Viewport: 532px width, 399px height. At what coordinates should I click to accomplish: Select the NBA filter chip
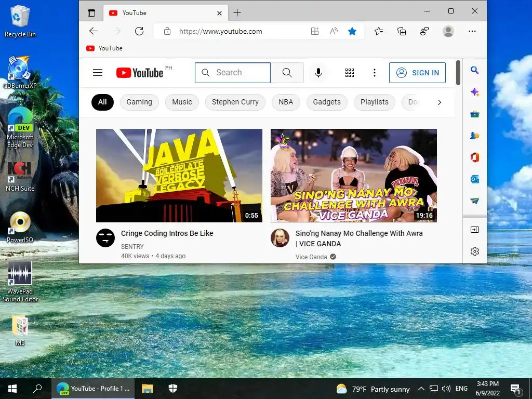[x=286, y=102]
